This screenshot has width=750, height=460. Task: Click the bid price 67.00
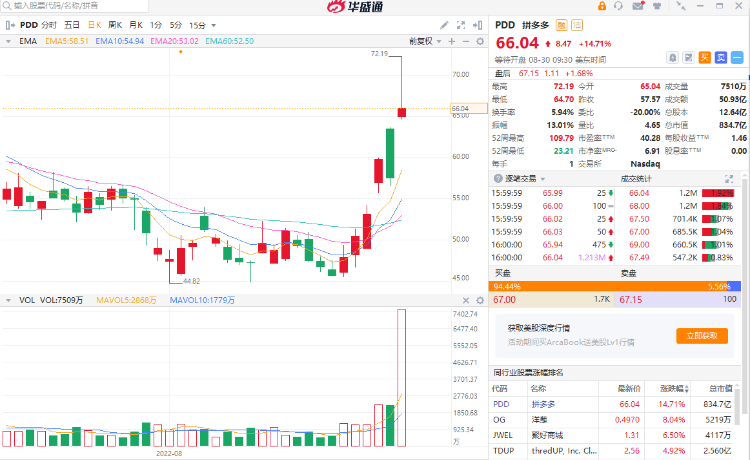[x=504, y=300]
